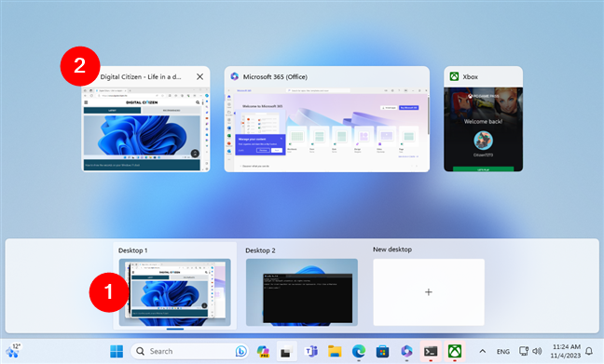Switch to Desktop 1 thumbnail

tap(175, 292)
